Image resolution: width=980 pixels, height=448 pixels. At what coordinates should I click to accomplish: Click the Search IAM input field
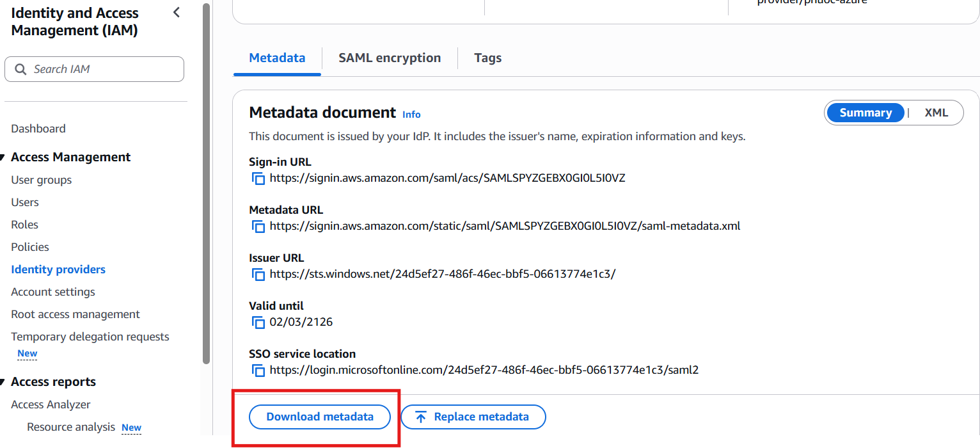(102, 69)
